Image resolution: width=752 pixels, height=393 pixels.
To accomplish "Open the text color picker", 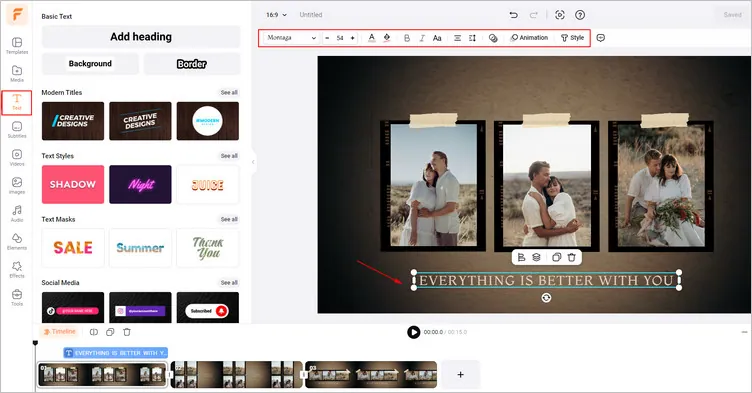I will pyautogui.click(x=372, y=38).
